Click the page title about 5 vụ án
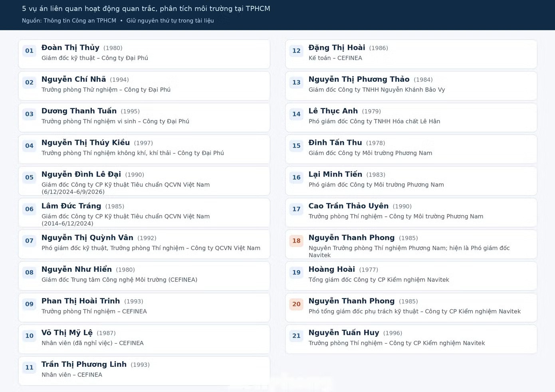555x392 pixels. pyautogui.click(x=146, y=8)
